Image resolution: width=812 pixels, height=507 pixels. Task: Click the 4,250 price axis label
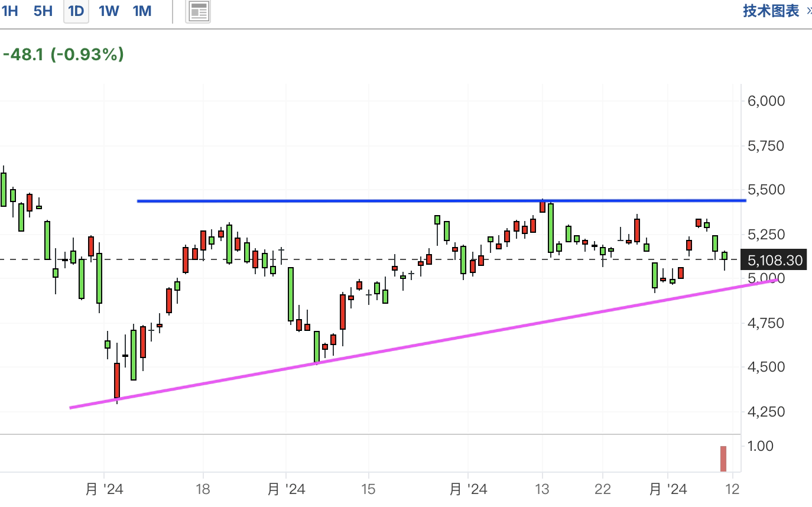click(766, 412)
